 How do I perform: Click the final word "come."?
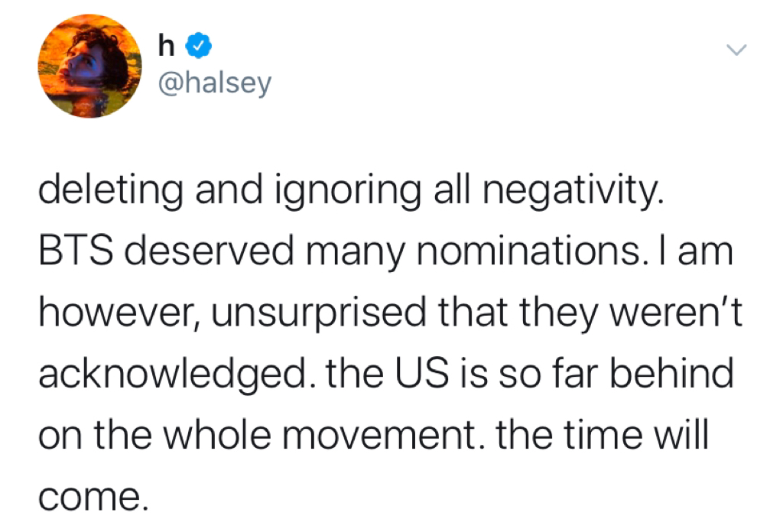coord(94,498)
